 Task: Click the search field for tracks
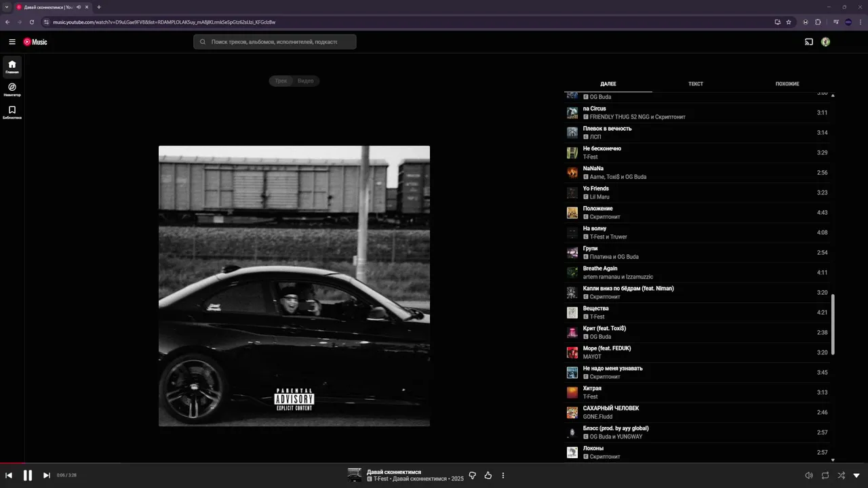275,42
